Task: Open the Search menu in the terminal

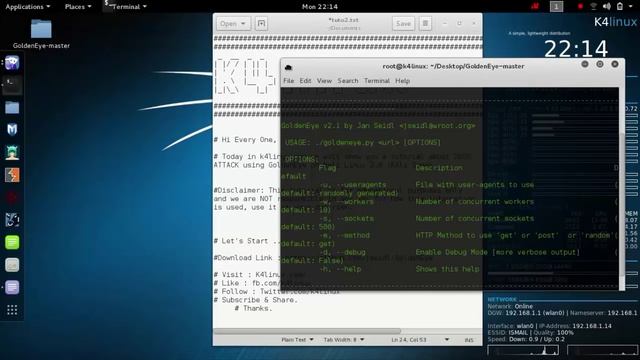Action: (348, 81)
